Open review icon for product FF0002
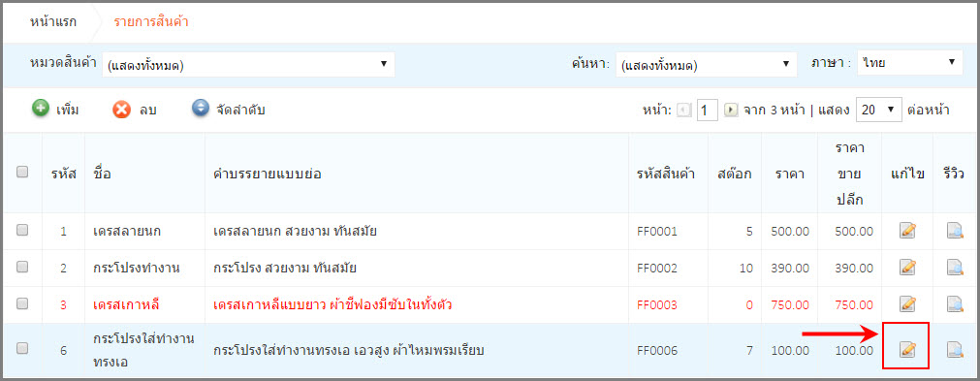The width and height of the screenshot is (980, 381). tap(955, 268)
